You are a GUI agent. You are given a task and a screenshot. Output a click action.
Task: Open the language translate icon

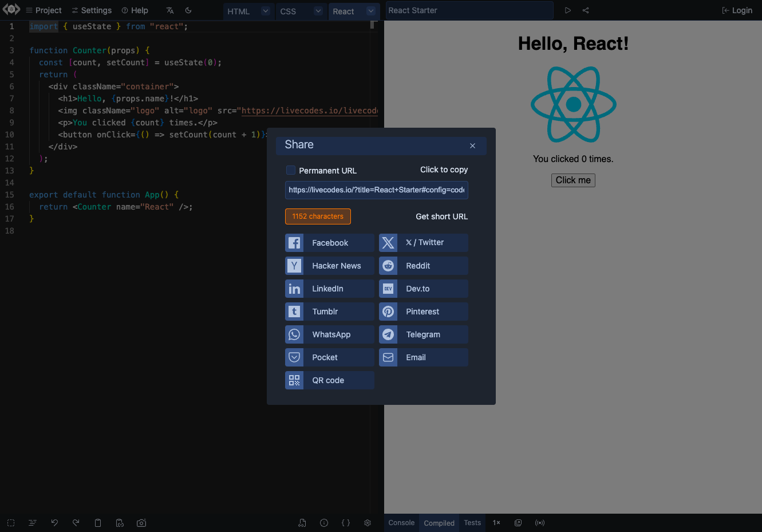point(170,10)
